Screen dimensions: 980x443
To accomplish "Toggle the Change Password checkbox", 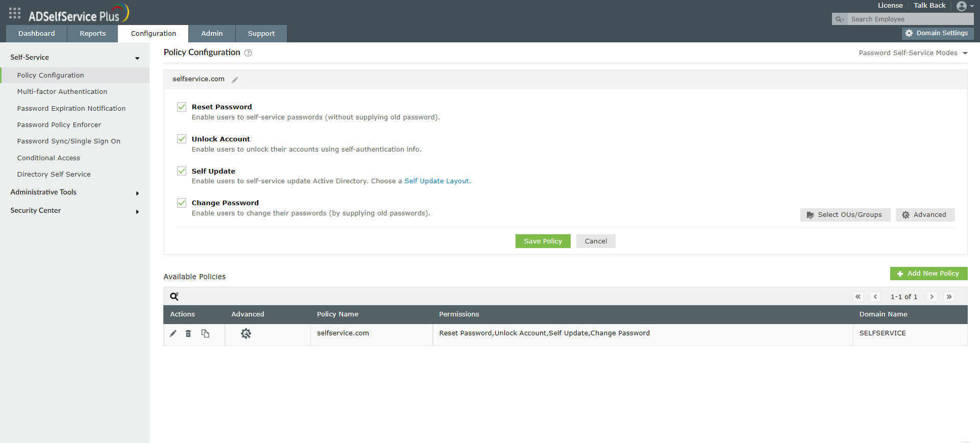I will coord(182,203).
